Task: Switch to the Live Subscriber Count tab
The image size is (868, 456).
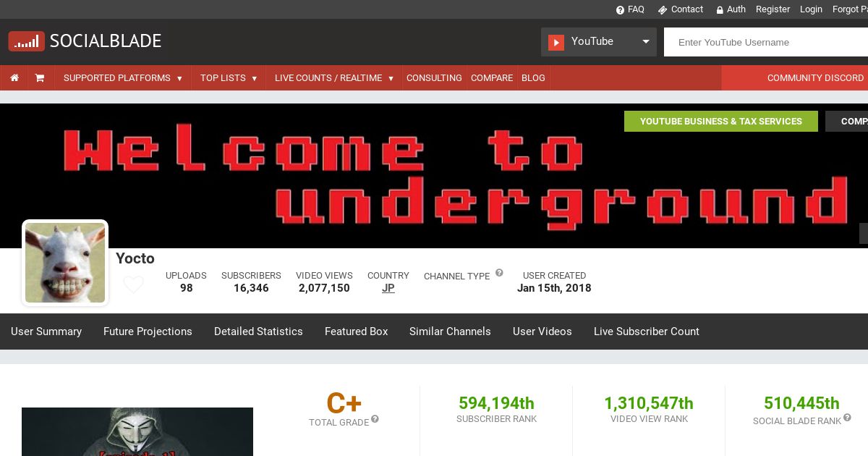Action: coord(647,332)
